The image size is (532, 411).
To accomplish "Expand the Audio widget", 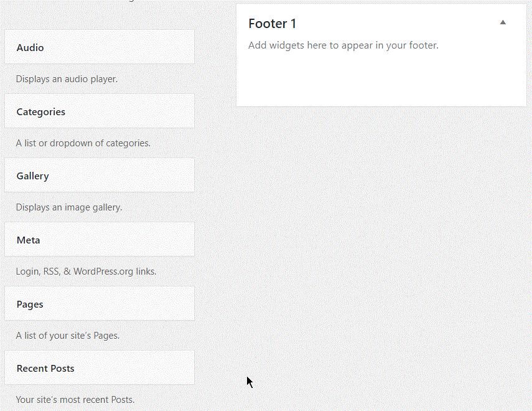I will [100, 47].
